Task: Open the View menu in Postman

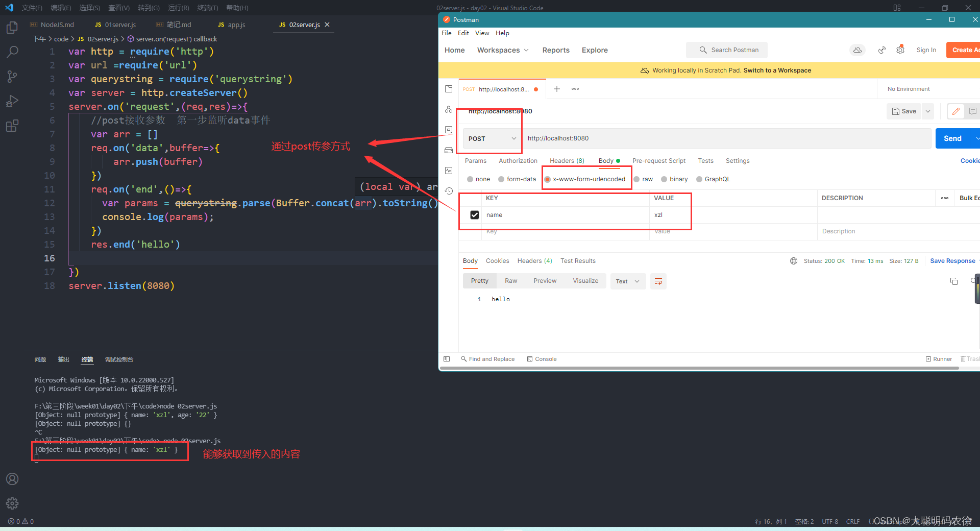Action: pyautogui.click(x=482, y=33)
